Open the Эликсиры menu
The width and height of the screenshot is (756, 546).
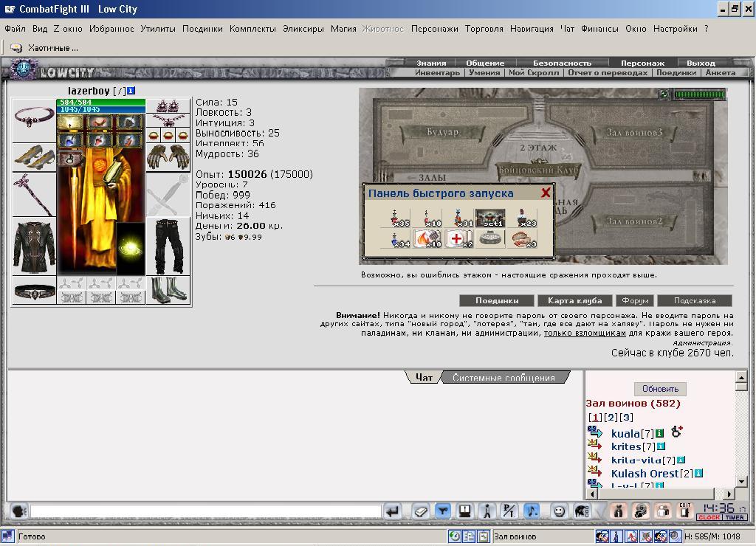click(x=303, y=29)
